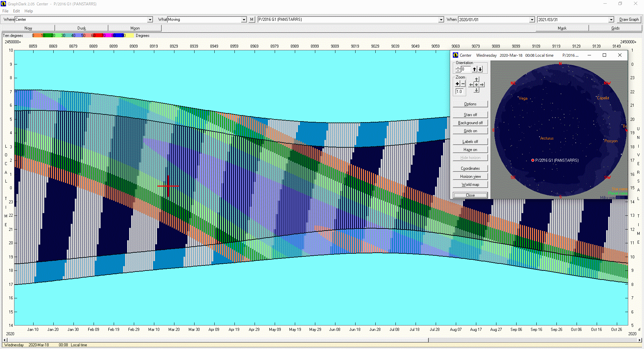Click the orientation rotate up arrow
Screen dimensions: 644x349
point(474,69)
